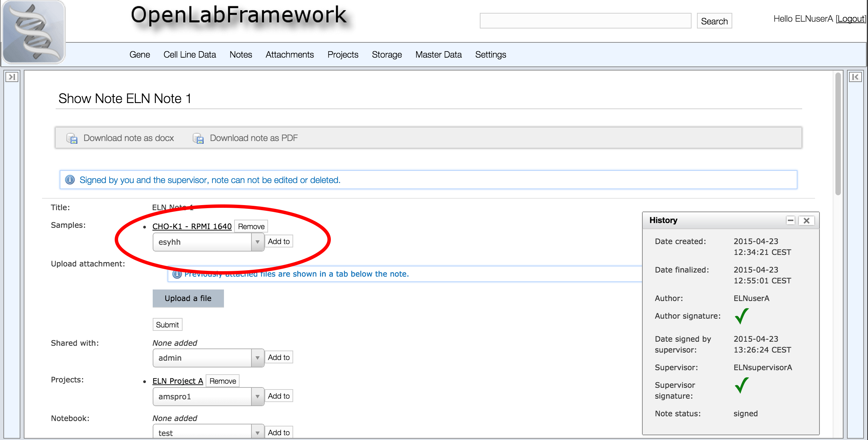Screen dimensions: 868x440
Task: Collapse the right sidebar panel arrow
Action: 855,77
